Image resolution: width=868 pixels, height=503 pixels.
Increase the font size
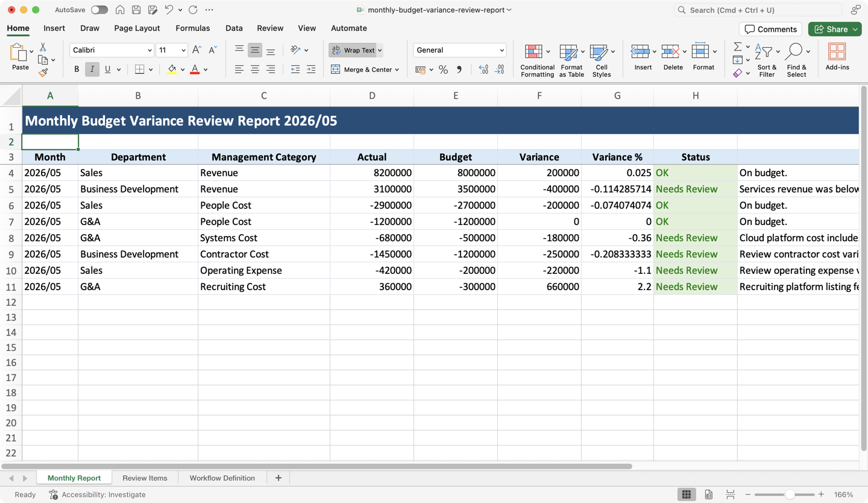(197, 50)
